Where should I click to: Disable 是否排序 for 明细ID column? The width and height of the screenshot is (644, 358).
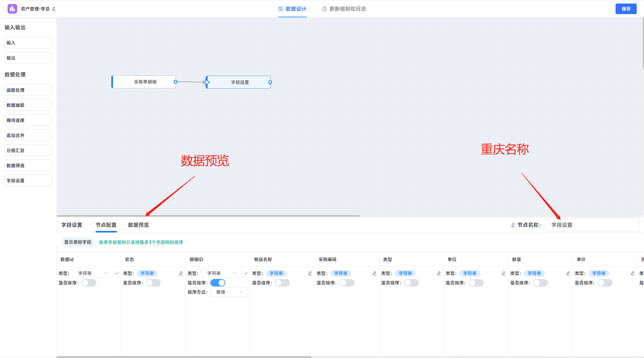click(218, 283)
